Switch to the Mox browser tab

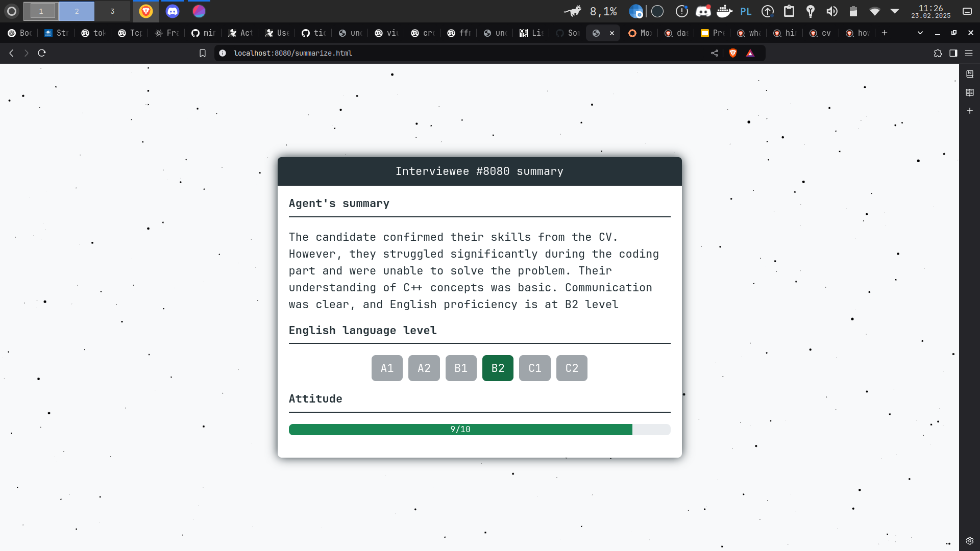[x=641, y=33]
